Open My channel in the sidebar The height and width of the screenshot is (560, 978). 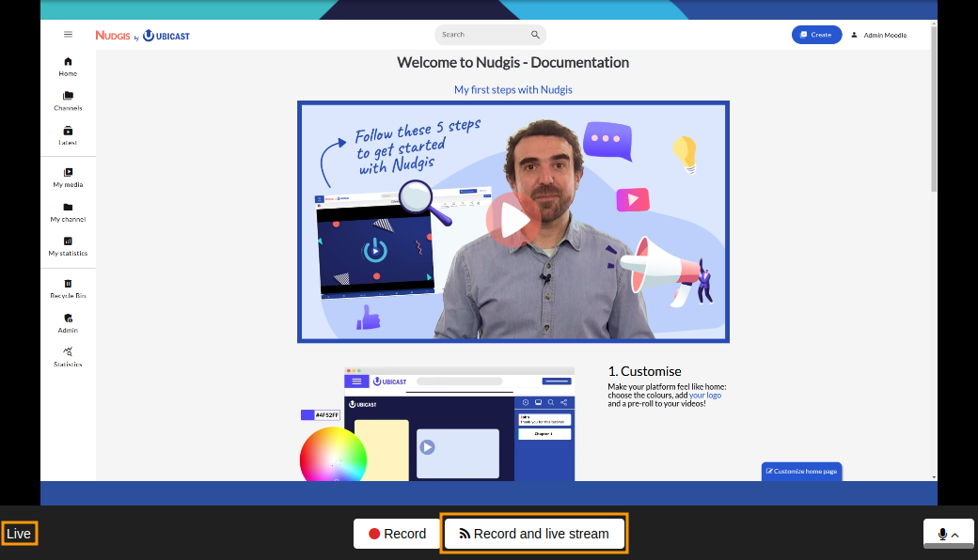click(x=68, y=212)
